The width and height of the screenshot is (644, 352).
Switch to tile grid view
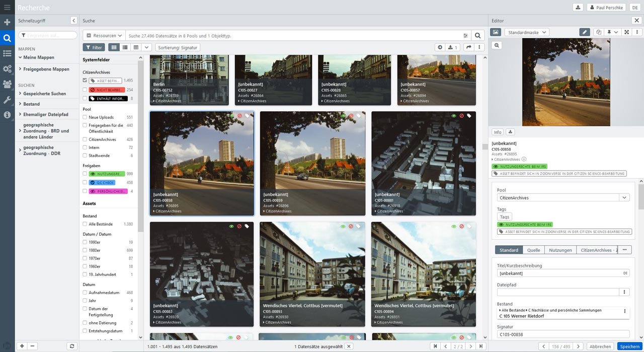(114, 47)
